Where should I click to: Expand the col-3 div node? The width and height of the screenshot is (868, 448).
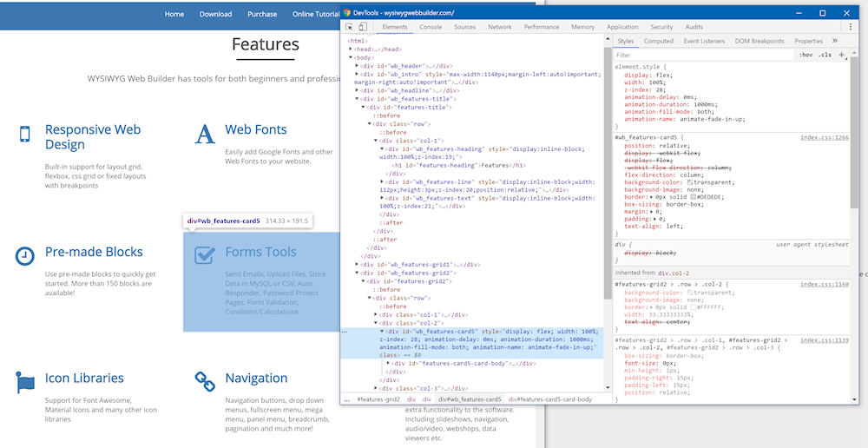[376, 388]
